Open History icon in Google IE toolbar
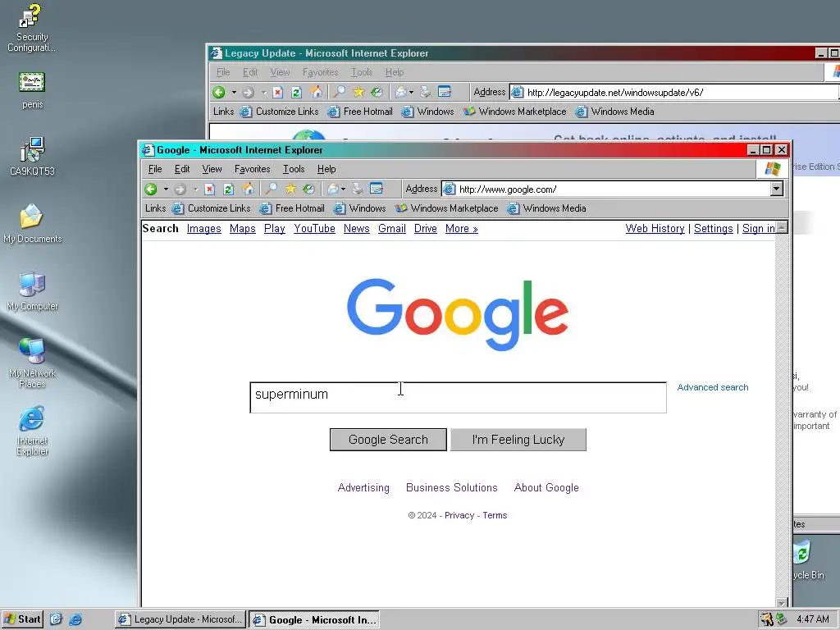 tap(308, 189)
